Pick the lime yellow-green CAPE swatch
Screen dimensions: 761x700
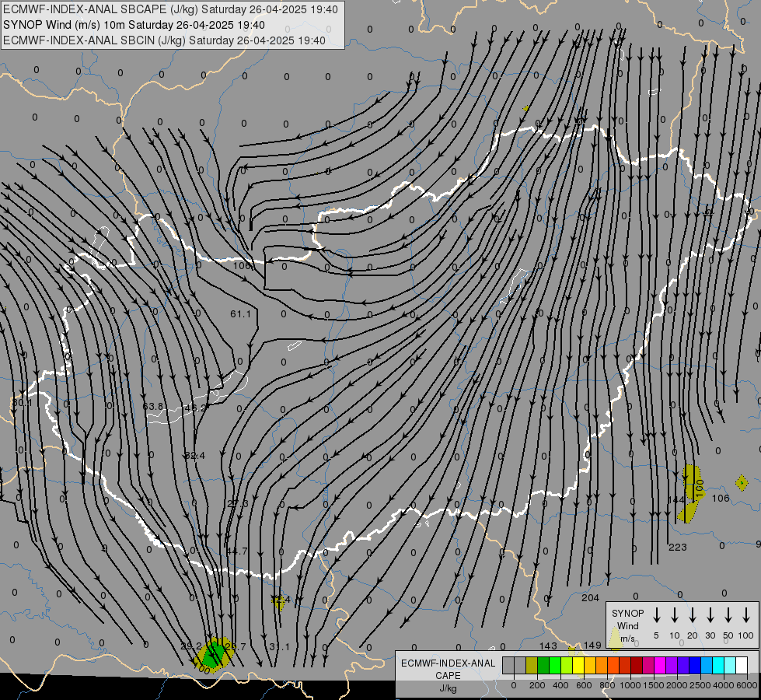(567, 666)
